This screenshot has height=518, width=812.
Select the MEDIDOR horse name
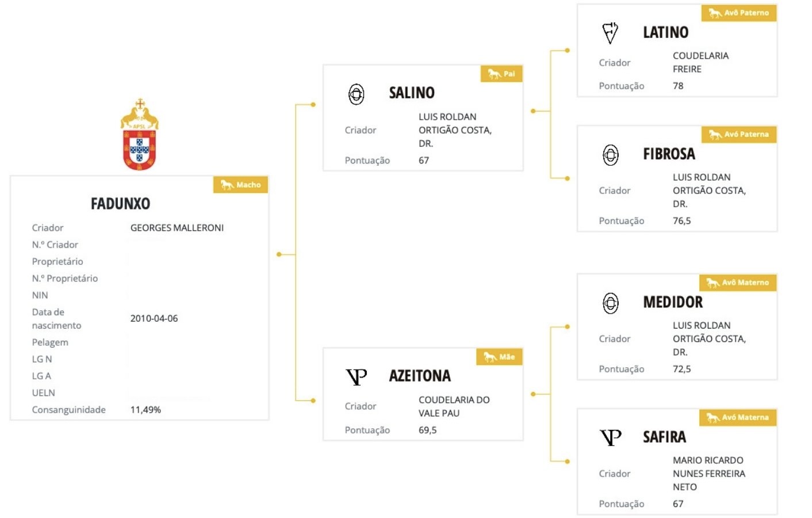point(673,302)
